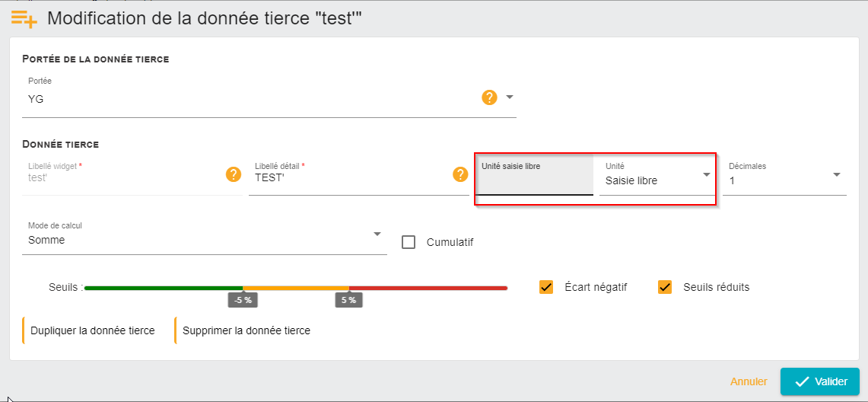Click Dupliquer la donnée tierce button
868x402 pixels.
(x=93, y=330)
